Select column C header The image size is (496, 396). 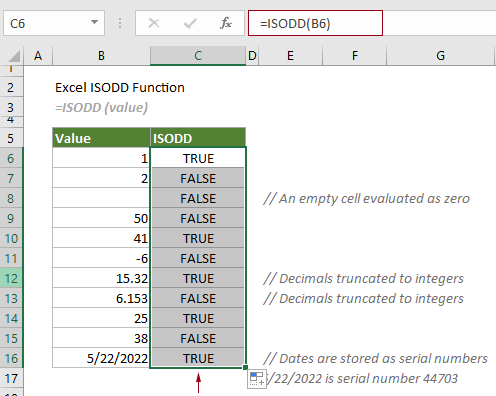pyautogui.click(x=198, y=56)
